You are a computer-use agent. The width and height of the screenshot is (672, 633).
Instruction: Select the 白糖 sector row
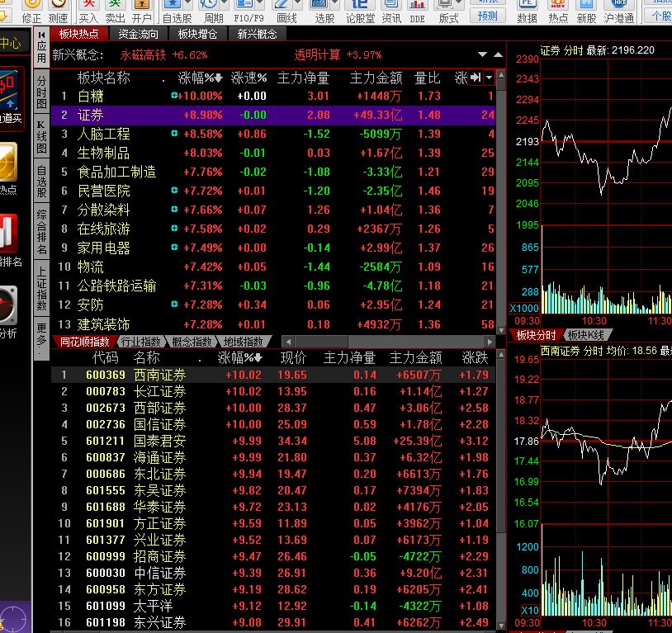coord(273,96)
